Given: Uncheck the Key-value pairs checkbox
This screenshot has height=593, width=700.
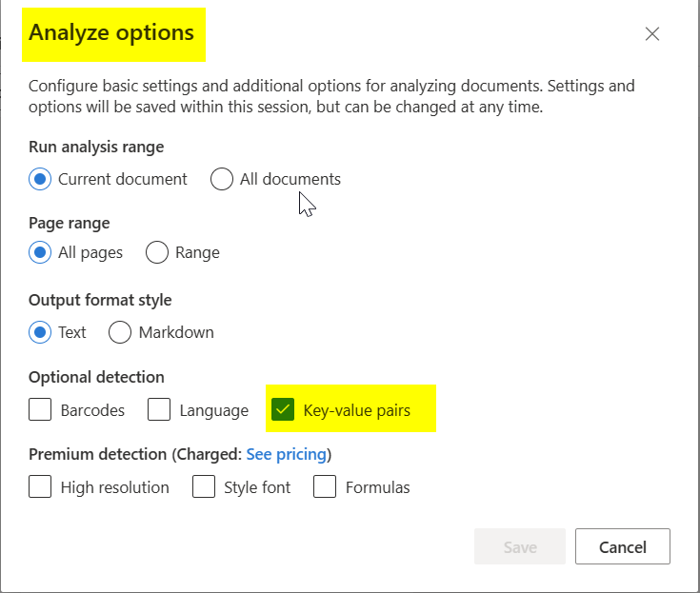Looking at the screenshot, I should [x=283, y=409].
